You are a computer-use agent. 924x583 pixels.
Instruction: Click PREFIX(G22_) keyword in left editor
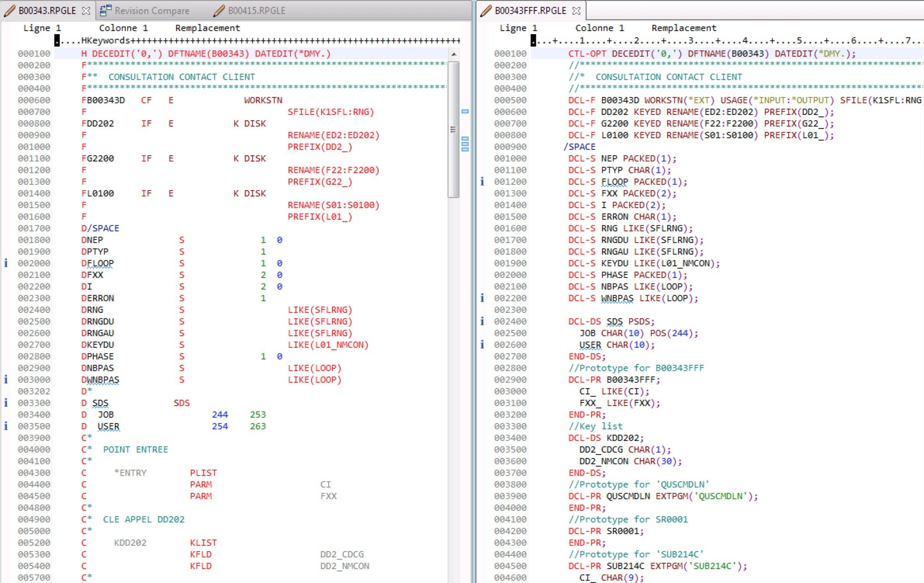(320, 182)
